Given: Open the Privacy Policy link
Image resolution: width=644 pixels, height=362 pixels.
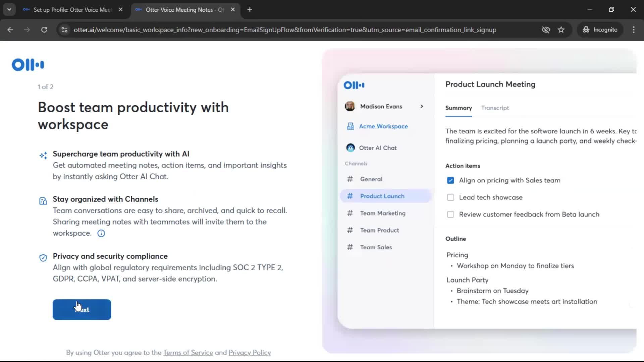Looking at the screenshot, I should point(250,353).
